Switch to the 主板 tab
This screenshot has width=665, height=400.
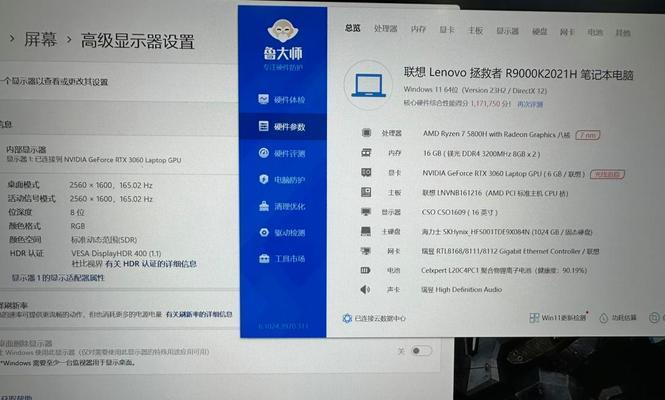pos(475,30)
